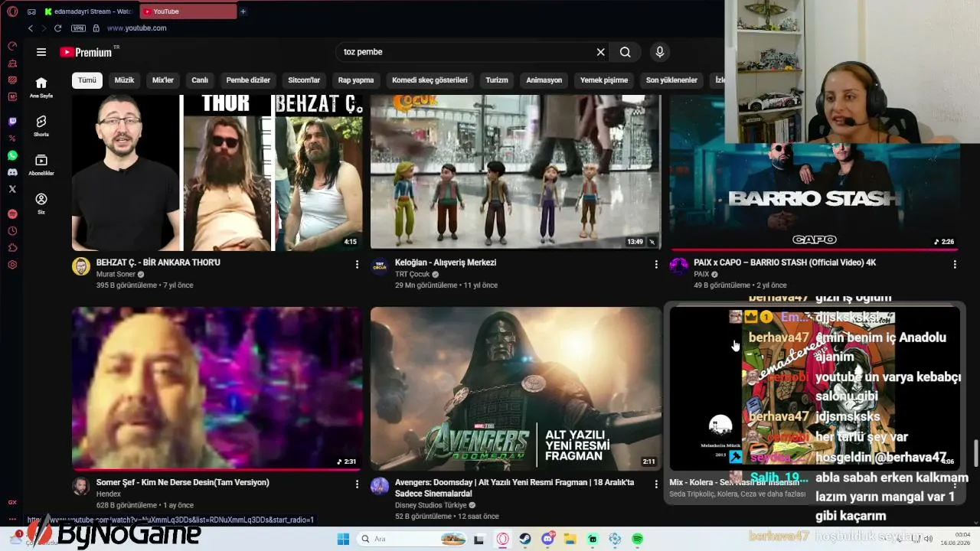The height and width of the screenshot is (551, 980).
Task: Open the Opera GX main menu logo
Action: coord(12,11)
